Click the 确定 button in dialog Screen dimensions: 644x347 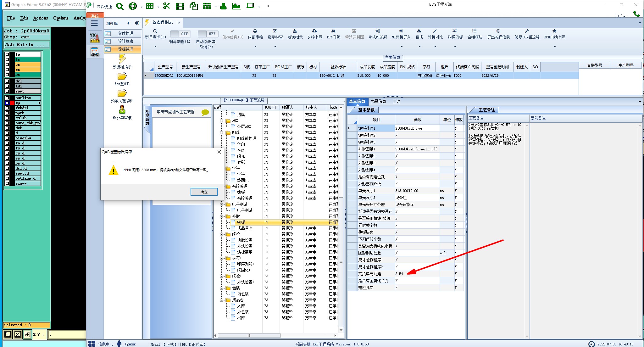pos(204,192)
